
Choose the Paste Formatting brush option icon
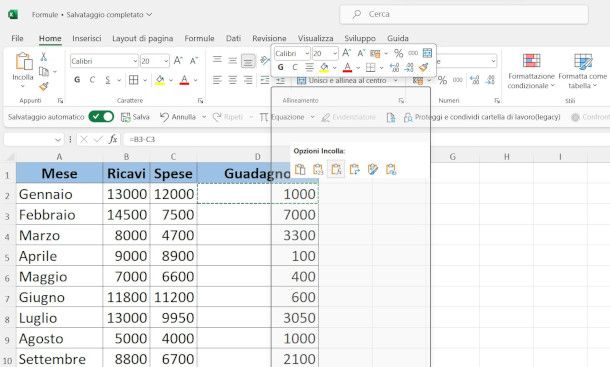click(373, 169)
